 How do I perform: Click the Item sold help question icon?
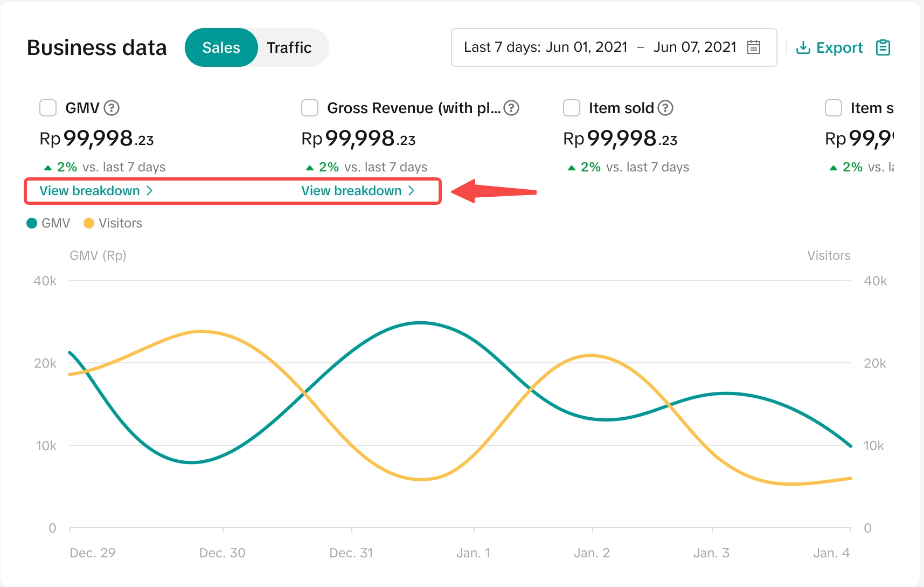[x=666, y=108]
